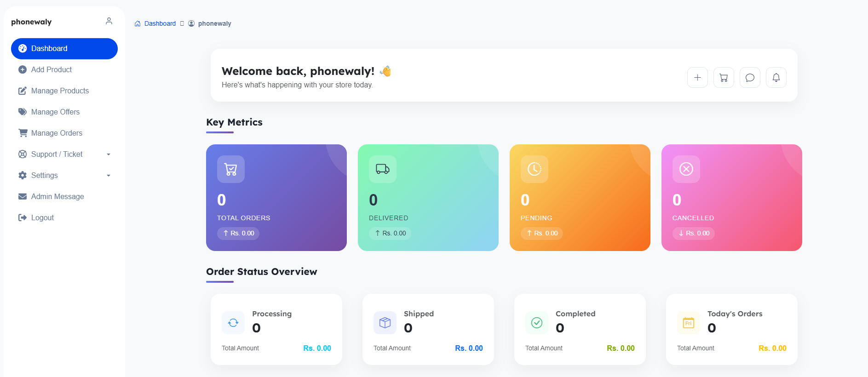
Task: Click the plus quick-add button
Action: pos(697,78)
